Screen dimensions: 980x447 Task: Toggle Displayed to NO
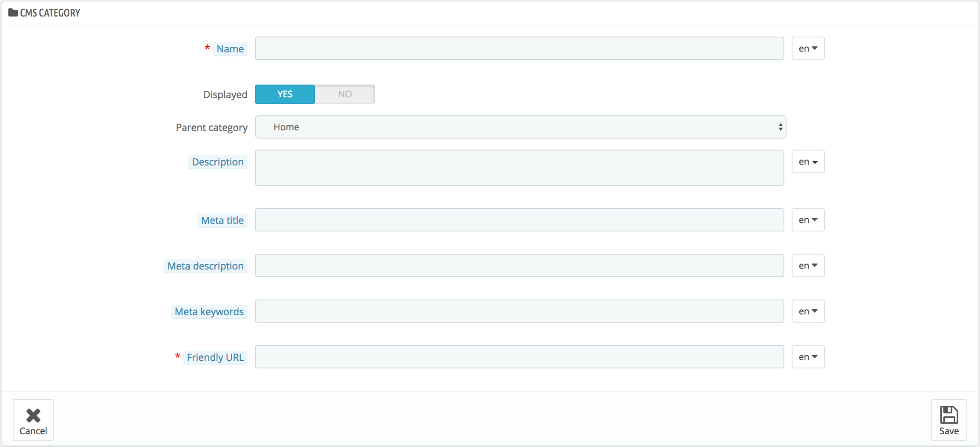point(345,94)
